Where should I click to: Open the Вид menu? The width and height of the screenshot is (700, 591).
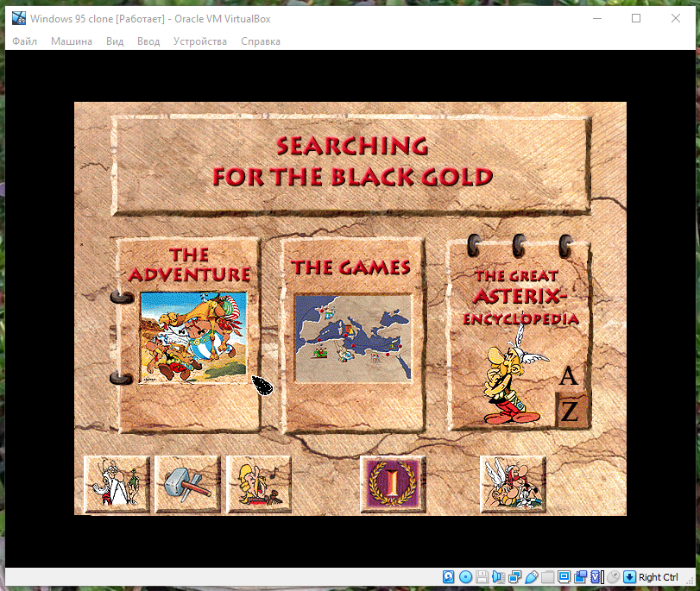115,41
